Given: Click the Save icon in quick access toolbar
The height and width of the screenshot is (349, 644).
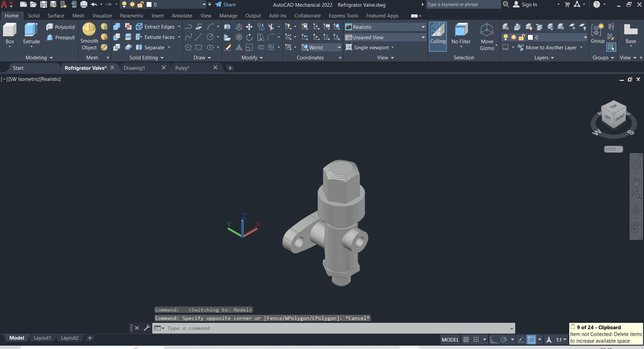Looking at the screenshot, I should point(44,5).
